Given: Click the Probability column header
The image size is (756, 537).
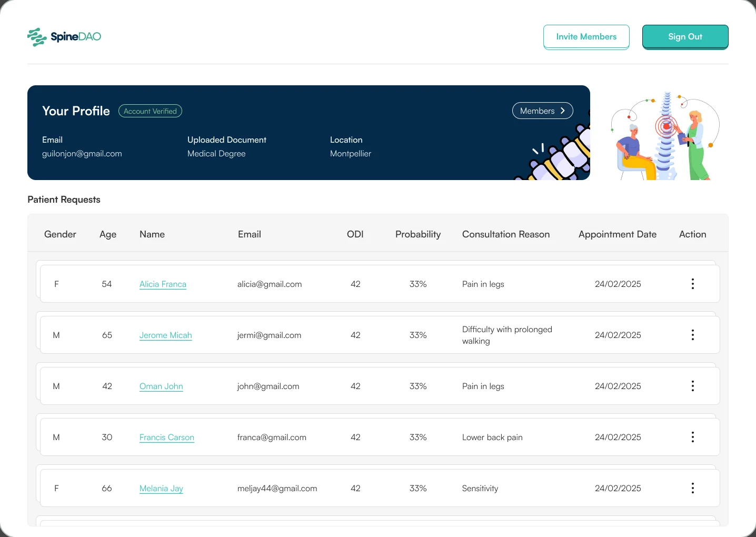Looking at the screenshot, I should point(418,234).
